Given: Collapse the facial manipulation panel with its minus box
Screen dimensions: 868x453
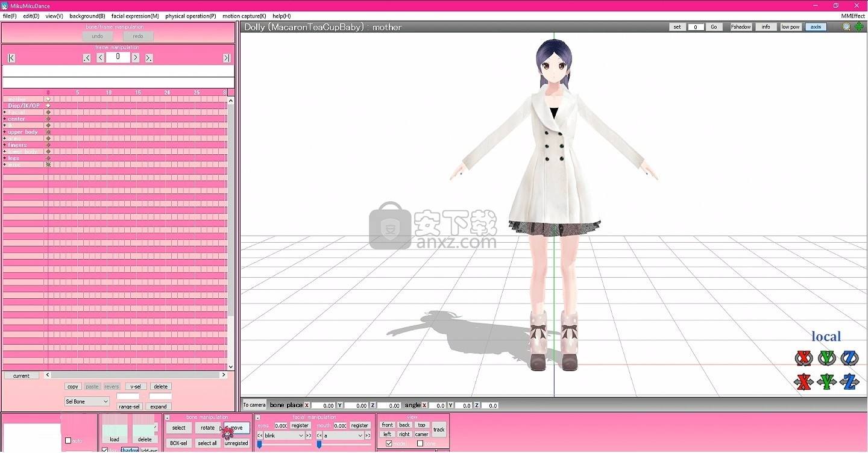Looking at the screenshot, I should click(x=258, y=417).
